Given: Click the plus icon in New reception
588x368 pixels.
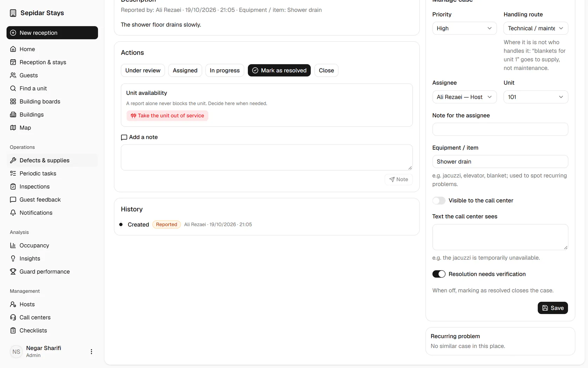Looking at the screenshot, I should click(13, 33).
